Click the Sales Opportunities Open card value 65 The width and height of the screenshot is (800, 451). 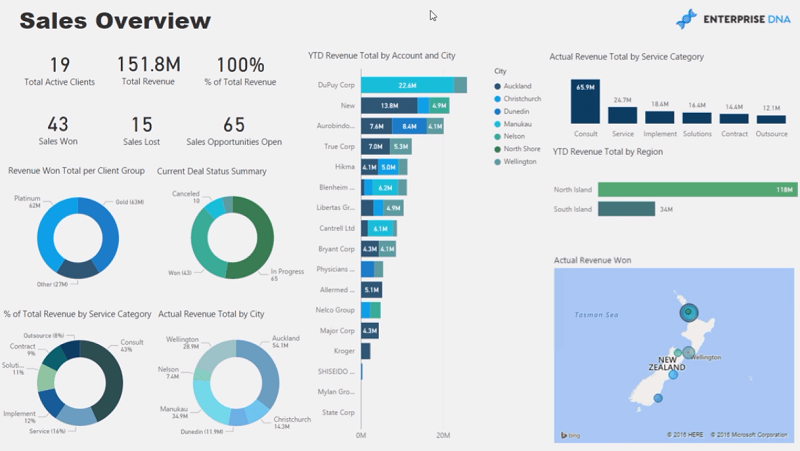[x=234, y=124]
